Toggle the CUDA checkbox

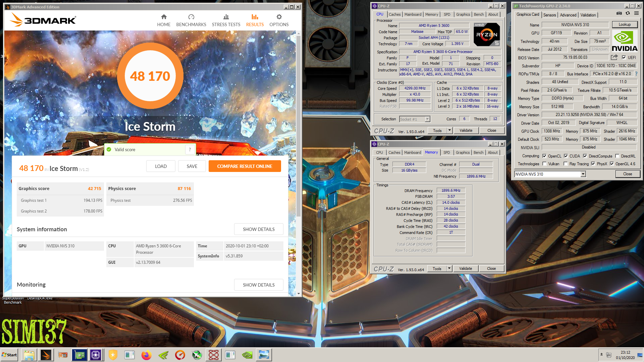[566, 156]
